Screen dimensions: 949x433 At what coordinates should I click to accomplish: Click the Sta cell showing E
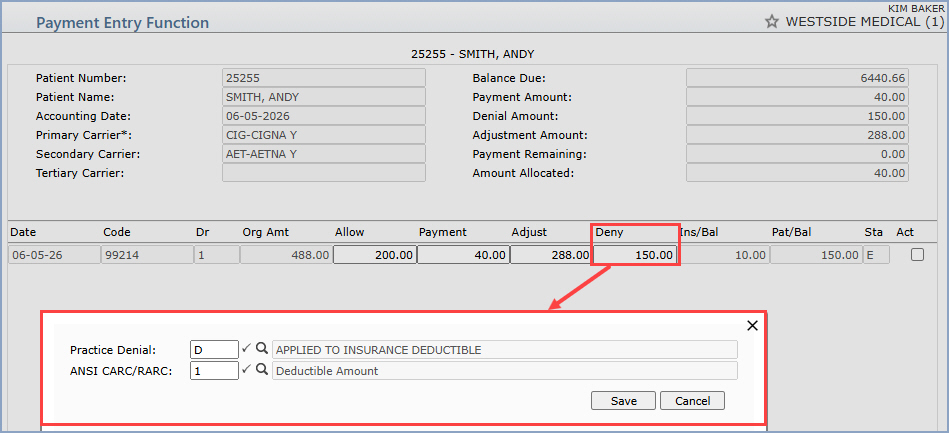876,255
